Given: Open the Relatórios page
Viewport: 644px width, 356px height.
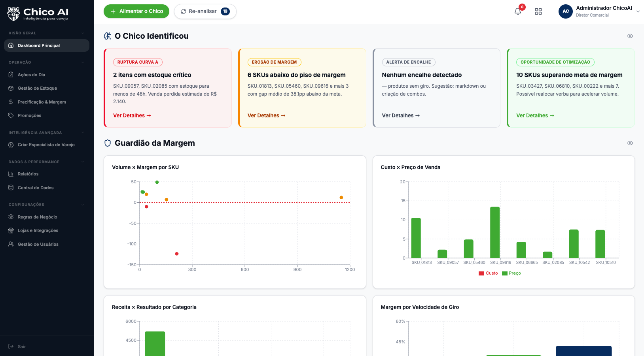Looking at the screenshot, I should 47,174.
